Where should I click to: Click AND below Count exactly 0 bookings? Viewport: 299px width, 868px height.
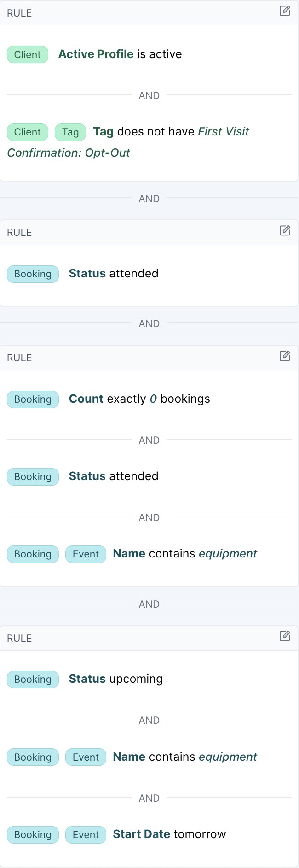[149, 440]
